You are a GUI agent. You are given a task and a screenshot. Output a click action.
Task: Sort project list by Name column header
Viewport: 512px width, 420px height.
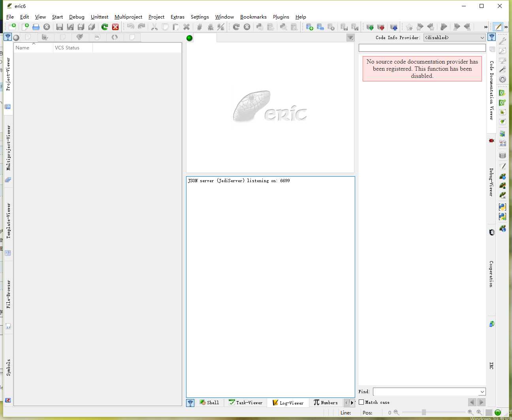tap(33, 48)
